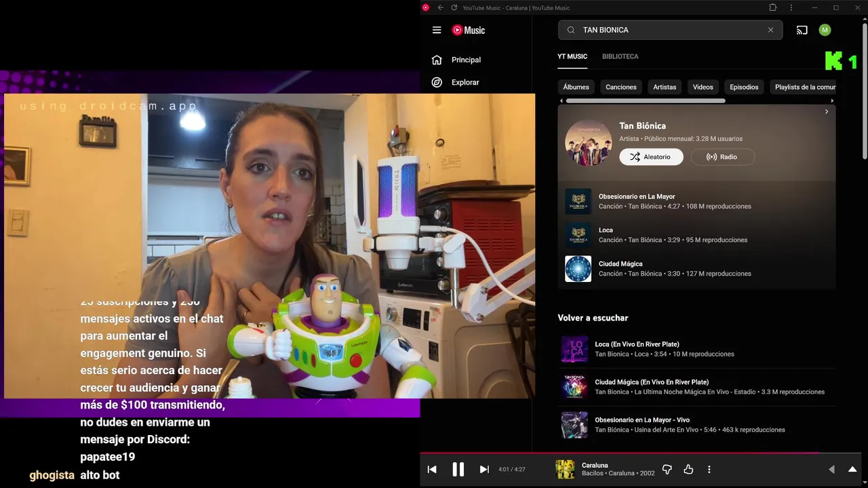Image resolution: width=868 pixels, height=488 pixels.
Task: Click the search magnifier icon
Action: [x=571, y=30]
